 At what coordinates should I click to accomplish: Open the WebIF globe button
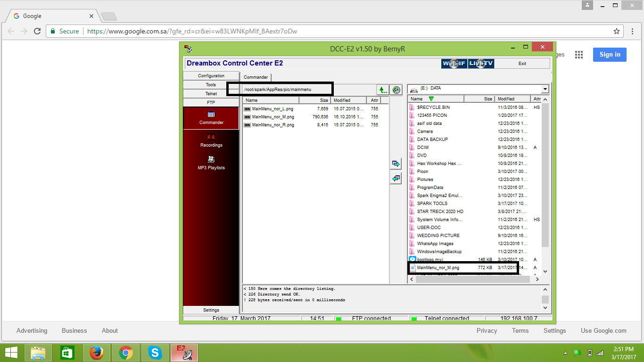pyautogui.click(x=454, y=63)
